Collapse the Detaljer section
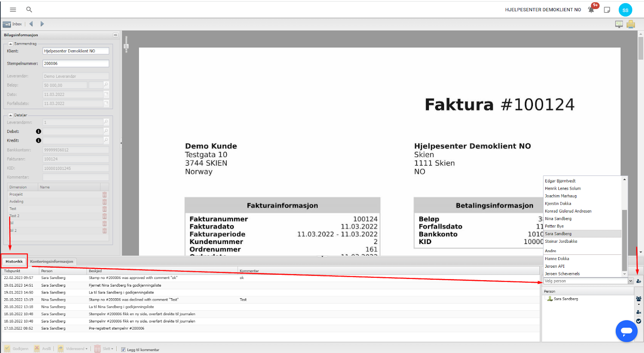The height and width of the screenshot is (353, 644). pyautogui.click(x=10, y=116)
